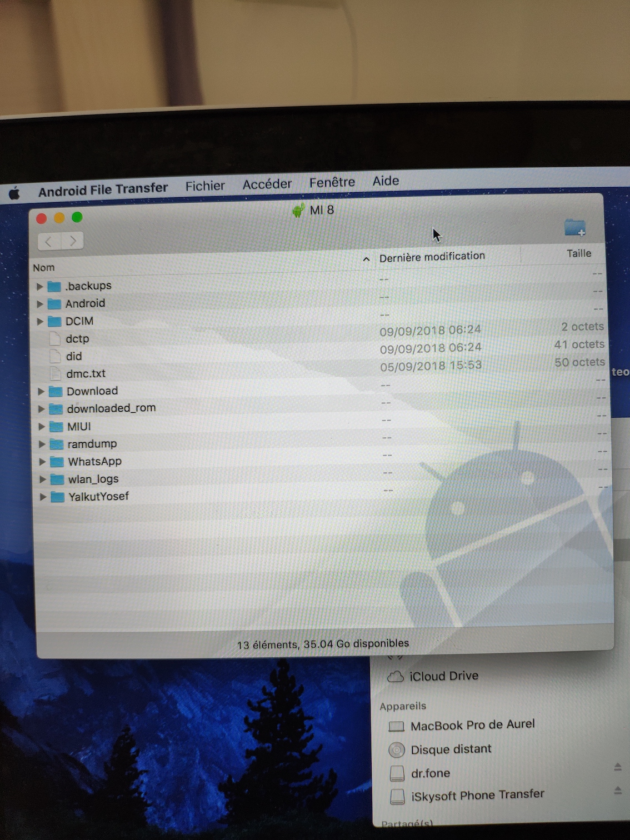Click the iCloud Drive cloud icon in Finder
630x840 pixels.
tap(396, 677)
